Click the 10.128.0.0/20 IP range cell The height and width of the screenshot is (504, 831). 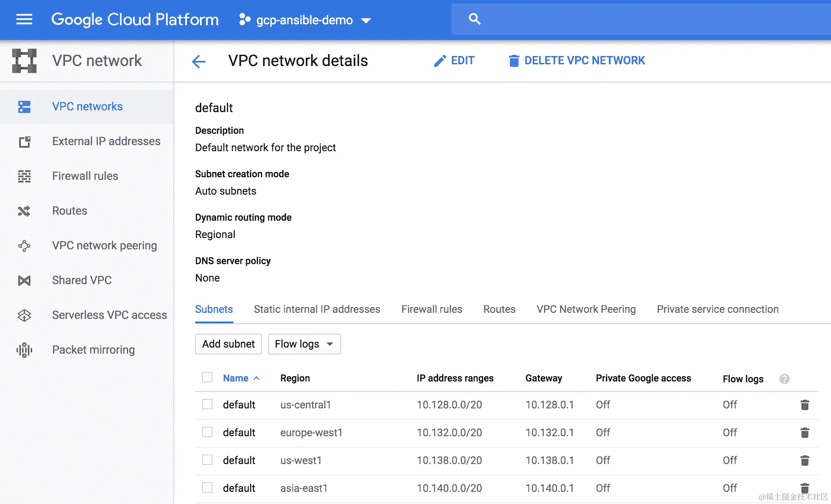[449, 405]
